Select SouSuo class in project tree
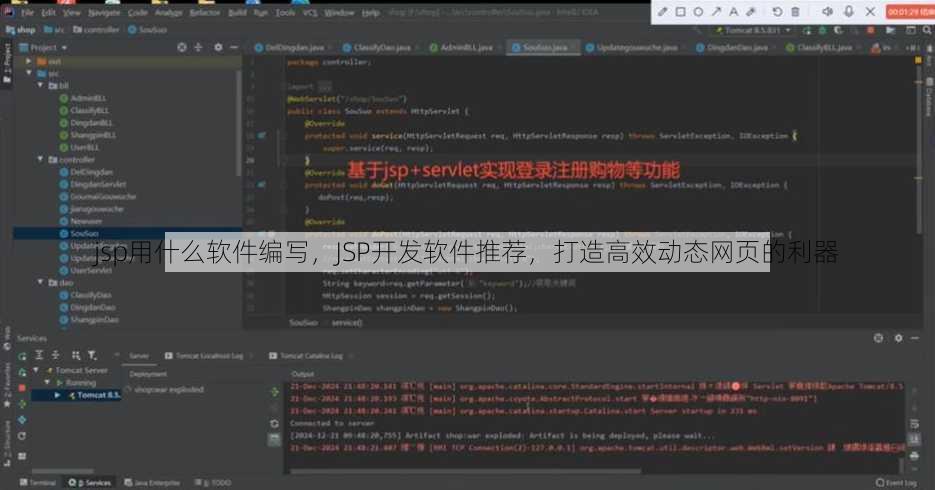The width and height of the screenshot is (935, 490). coord(79,234)
